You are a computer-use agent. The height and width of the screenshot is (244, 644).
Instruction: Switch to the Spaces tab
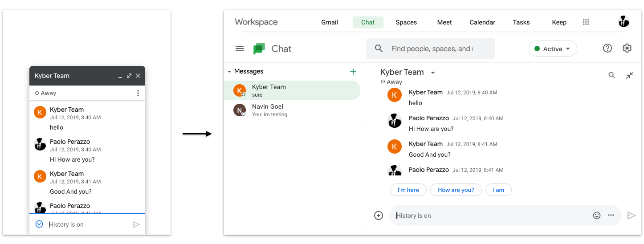[406, 22]
